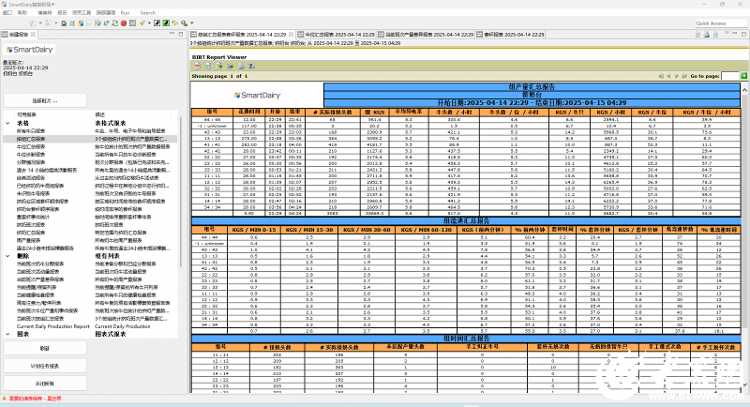This screenshot has width=750, height=407.
Task: Toggle table of contents in BIRT viewer toolbar
Action: pyautogui.click(x=198, y=66)
